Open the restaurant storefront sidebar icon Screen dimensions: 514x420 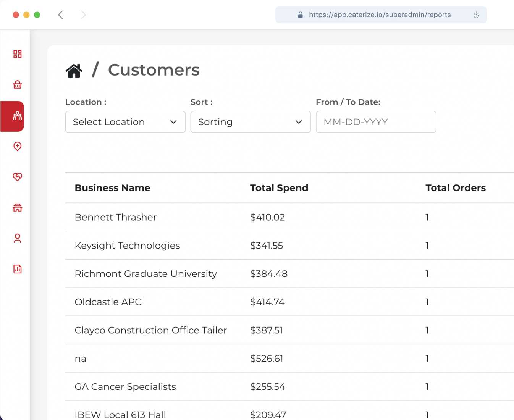[17, 208]
